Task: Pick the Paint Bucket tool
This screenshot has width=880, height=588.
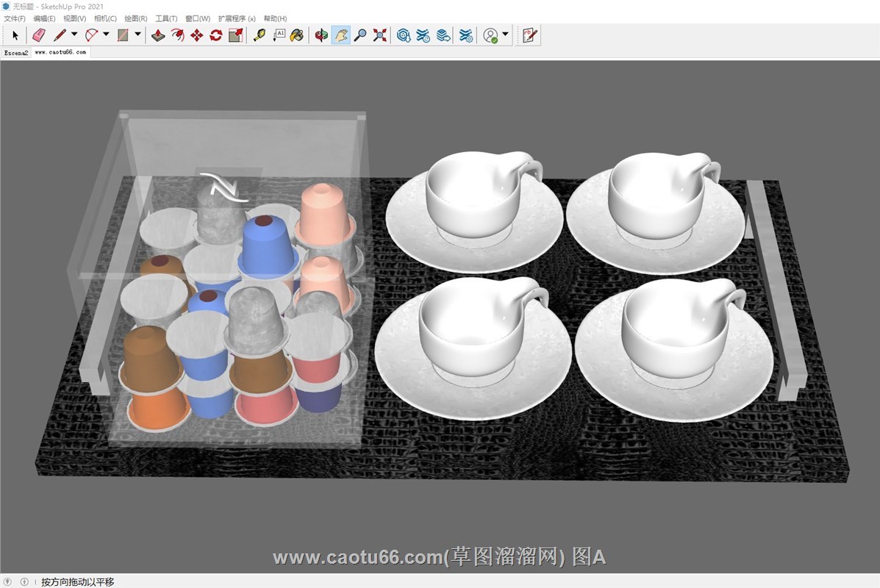Action: (x=297, y=35)
